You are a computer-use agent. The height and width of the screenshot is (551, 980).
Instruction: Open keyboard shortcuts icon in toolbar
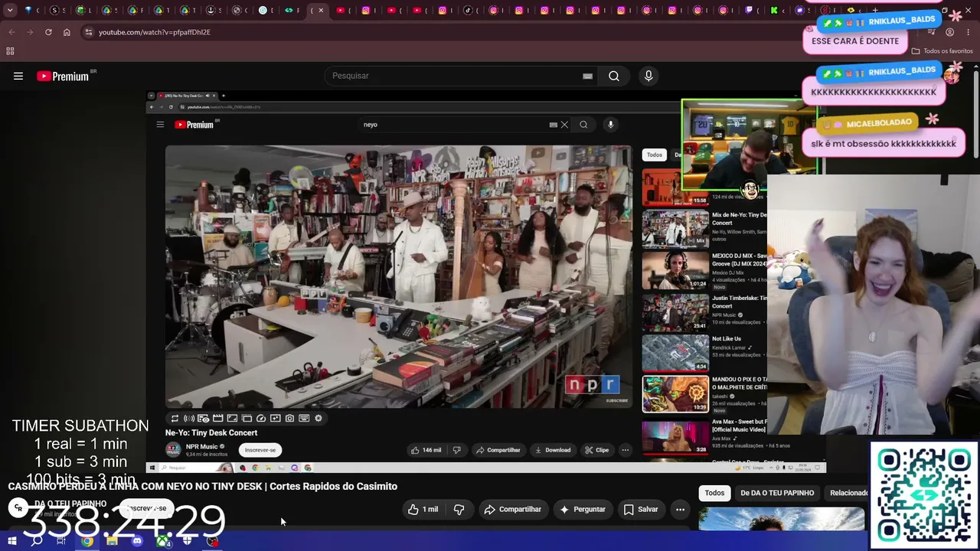304,419
